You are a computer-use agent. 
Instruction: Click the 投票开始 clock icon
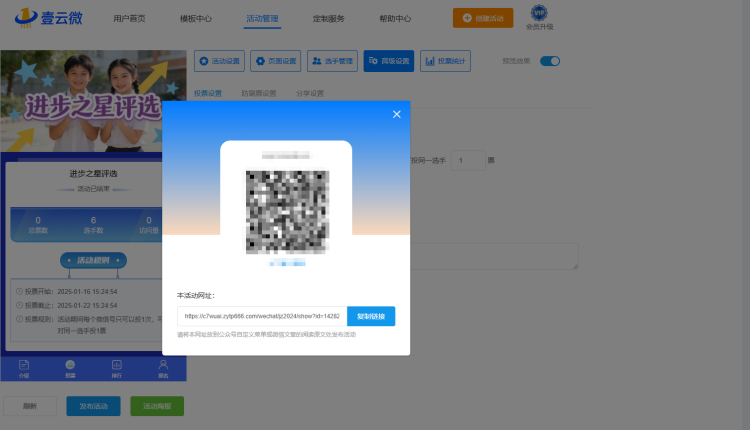tap(20, 291)
